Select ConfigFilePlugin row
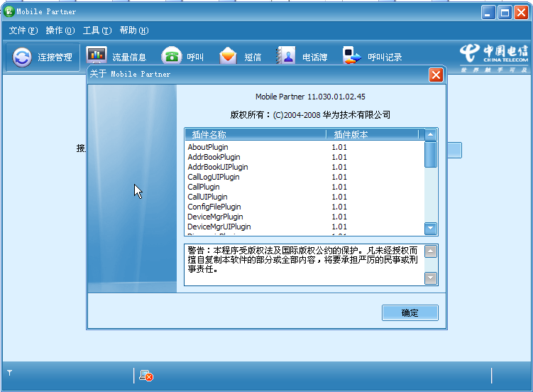This screenshot has width=533, height=392. [305, 207]
